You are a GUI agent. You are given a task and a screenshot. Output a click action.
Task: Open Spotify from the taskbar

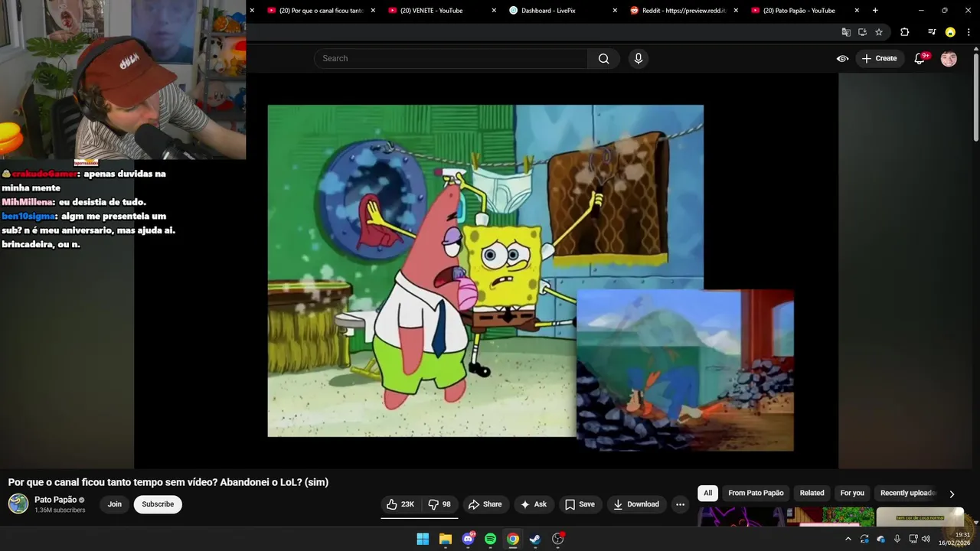[491, 539]
